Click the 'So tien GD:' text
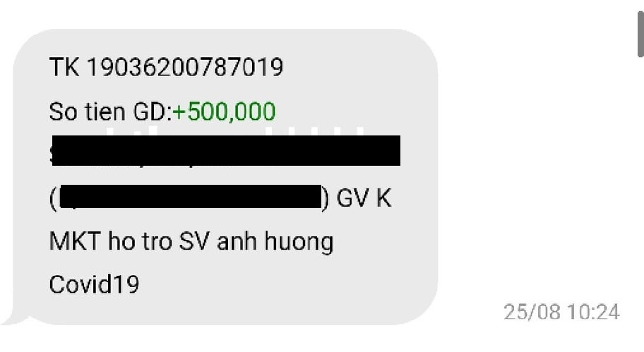This screenshot has width=644, height=352. tap(110, 111)
